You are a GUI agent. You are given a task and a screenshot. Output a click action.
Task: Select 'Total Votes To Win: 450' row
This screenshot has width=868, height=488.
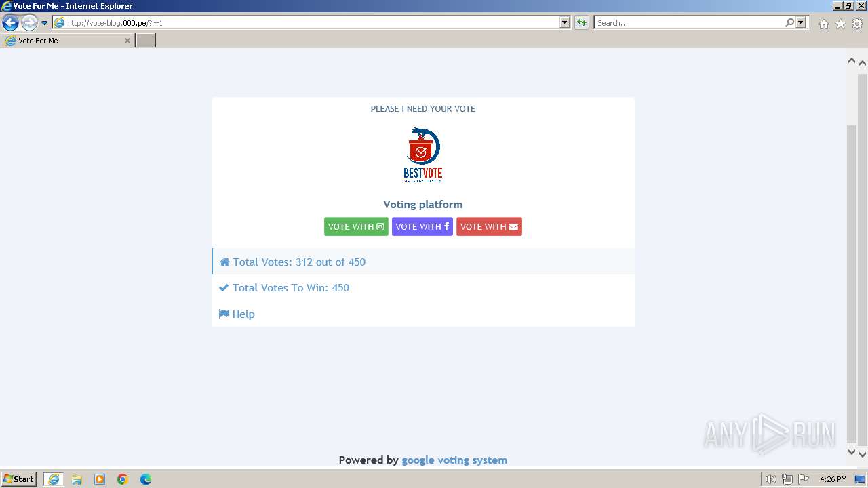[x=423, y=287]
